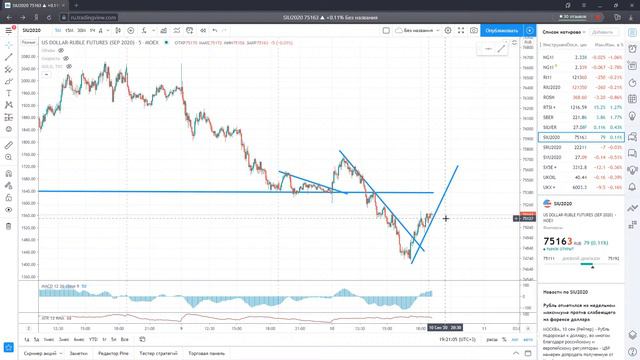Toggle visibility of the second indicator eye
Screen dimensions: 640x360
coord(66,58)
